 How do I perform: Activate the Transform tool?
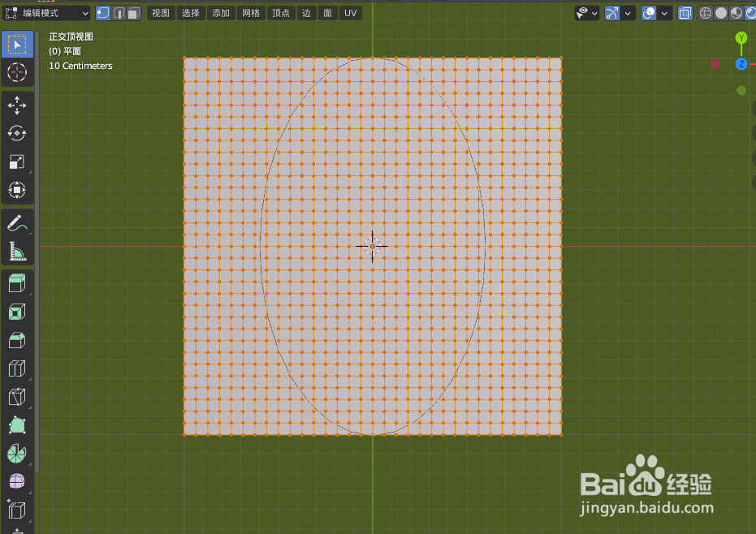tap(17, 190)
